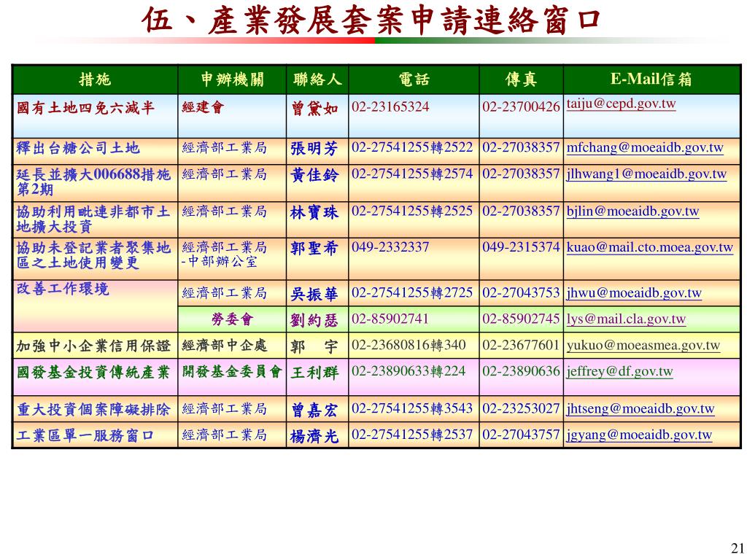747x560 pixels.
Task: Click contact name 劉約瑟
Action: [x=315, y=321]
